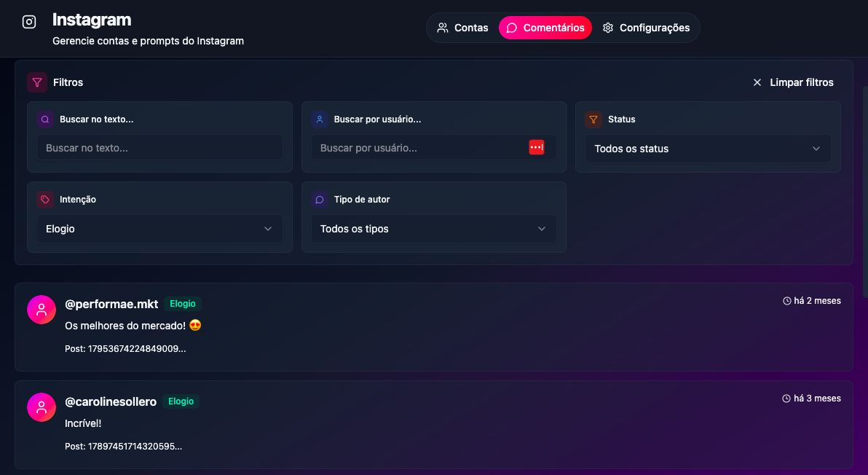Click @performae.mkt's profile avatar
Image resolution: width=868 pixels, height=475 pixels.
pyautogui.click(x=42, y=309)
